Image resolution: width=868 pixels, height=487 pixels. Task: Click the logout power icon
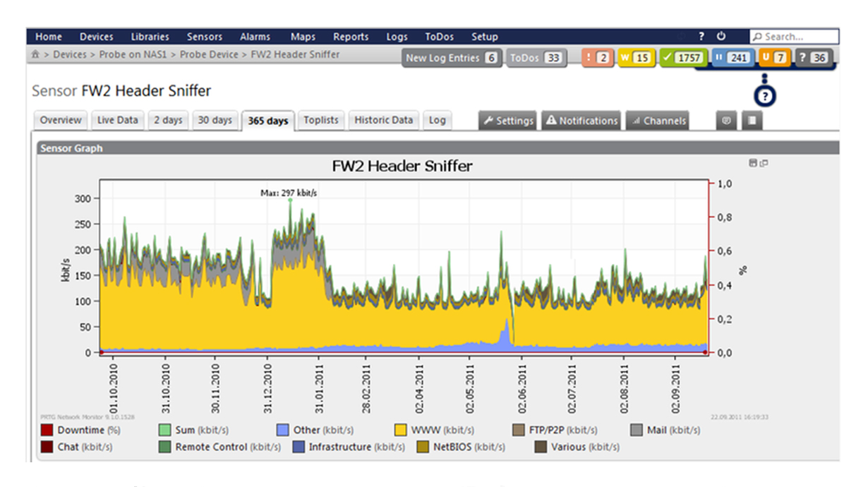(x=721, y=37)
